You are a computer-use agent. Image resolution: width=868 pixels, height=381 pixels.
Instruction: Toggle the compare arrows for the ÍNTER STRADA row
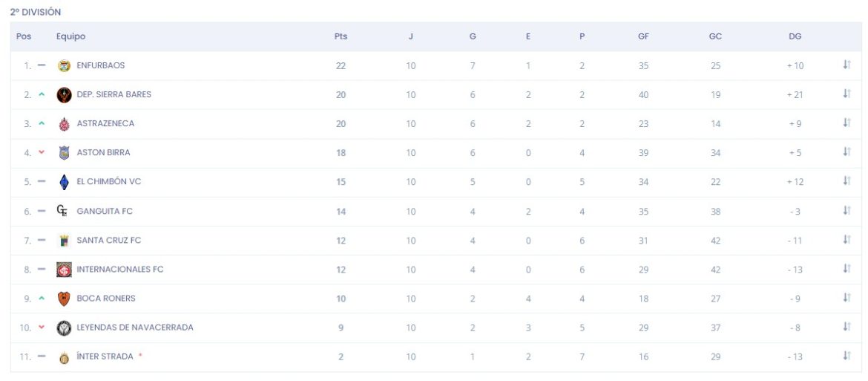click(846, 356)
